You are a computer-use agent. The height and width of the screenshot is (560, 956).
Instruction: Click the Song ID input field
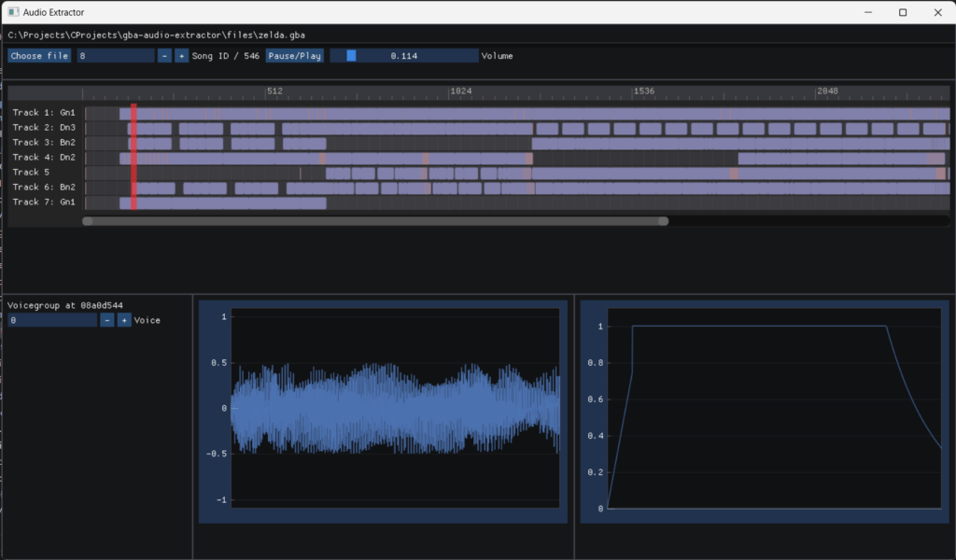116,56
